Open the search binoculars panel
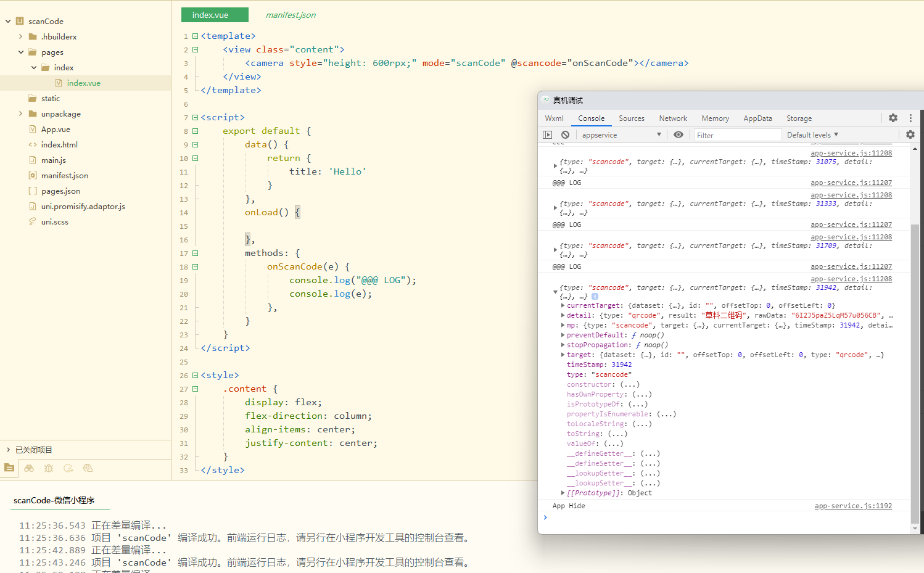 point(29,468)
